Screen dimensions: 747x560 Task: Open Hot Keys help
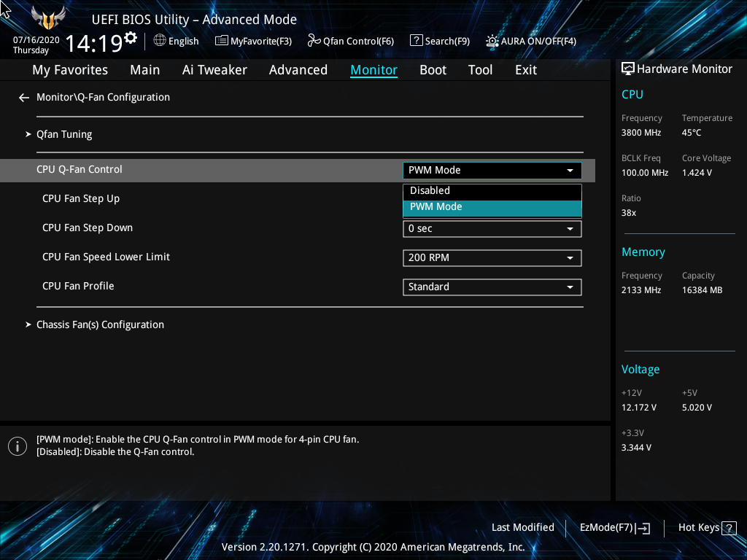[x=707, y=528]
